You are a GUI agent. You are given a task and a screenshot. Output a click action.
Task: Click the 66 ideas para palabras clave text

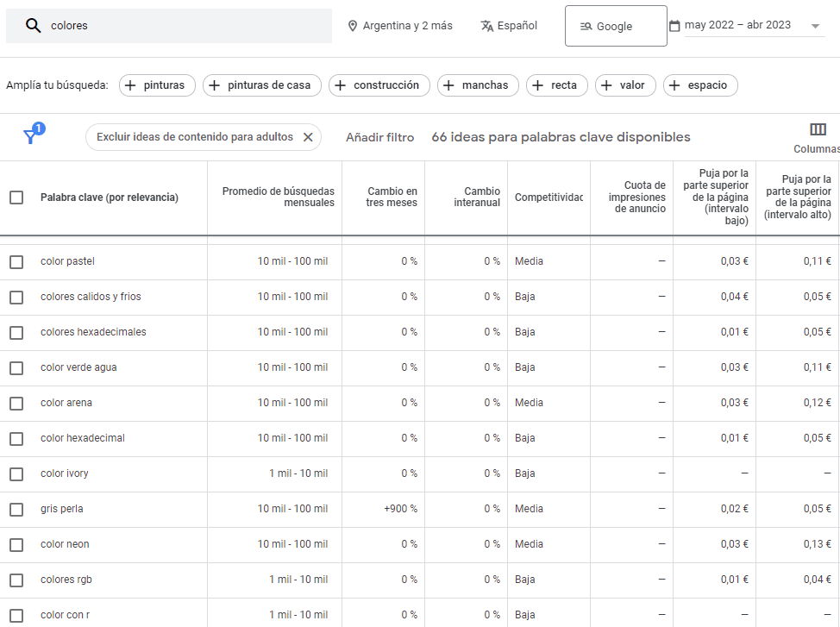tap(561, 137)
